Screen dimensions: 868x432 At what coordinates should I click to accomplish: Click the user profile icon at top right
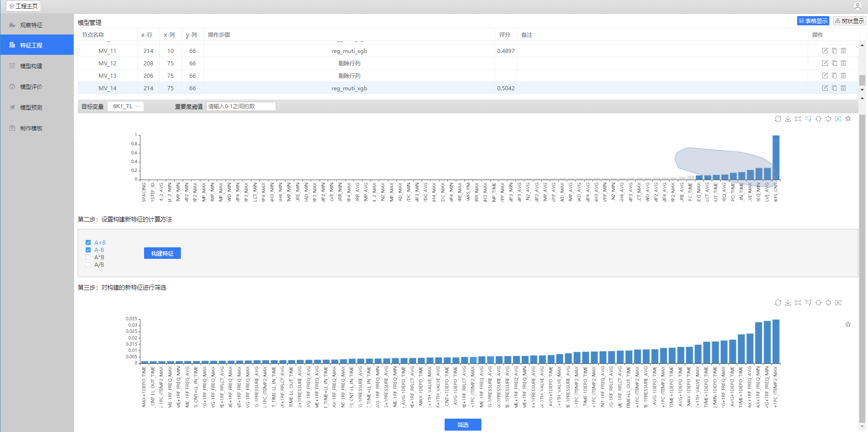[857, 6]
